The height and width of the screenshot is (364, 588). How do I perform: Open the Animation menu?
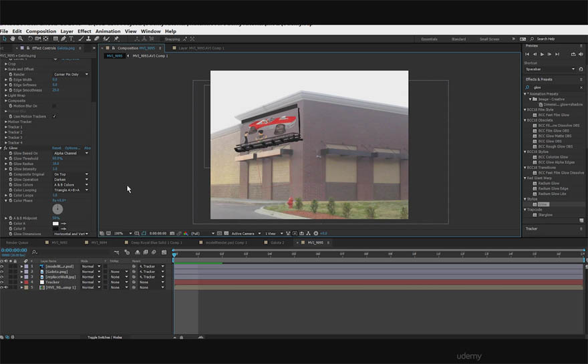[108, 31]
